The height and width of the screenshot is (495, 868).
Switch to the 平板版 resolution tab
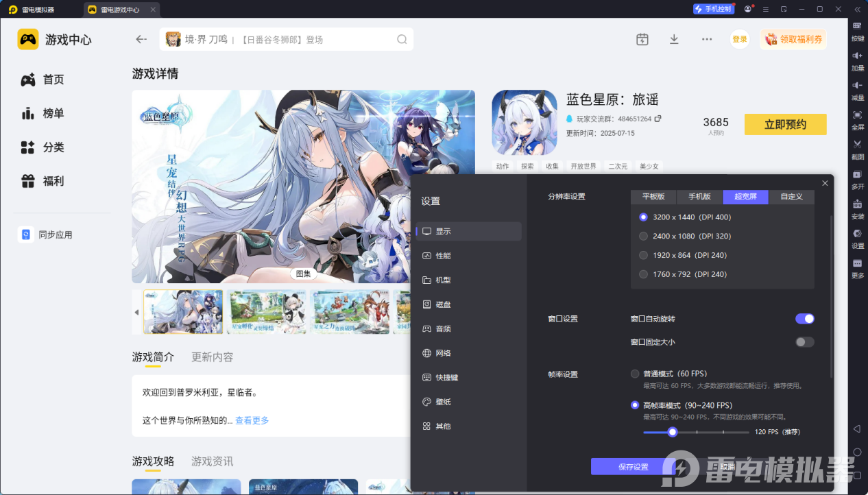pyautogui.click(x=653, y=197)
